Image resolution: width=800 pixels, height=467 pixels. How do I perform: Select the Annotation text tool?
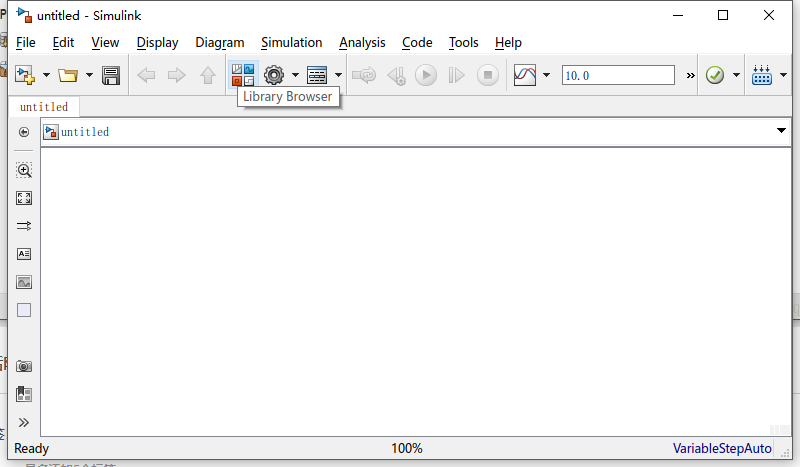click(24, 254)
